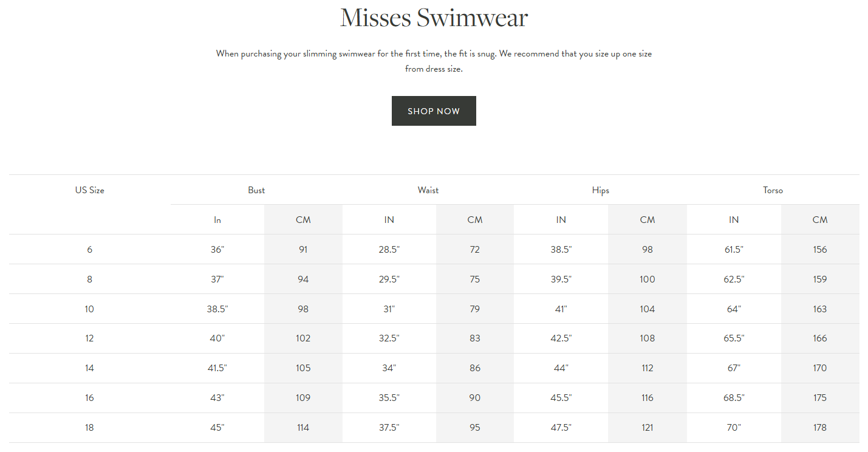This screenshot has height=452, width=868.
Task: Click the size-up recommendation text paragraph
Action: (x=433, y=61)
